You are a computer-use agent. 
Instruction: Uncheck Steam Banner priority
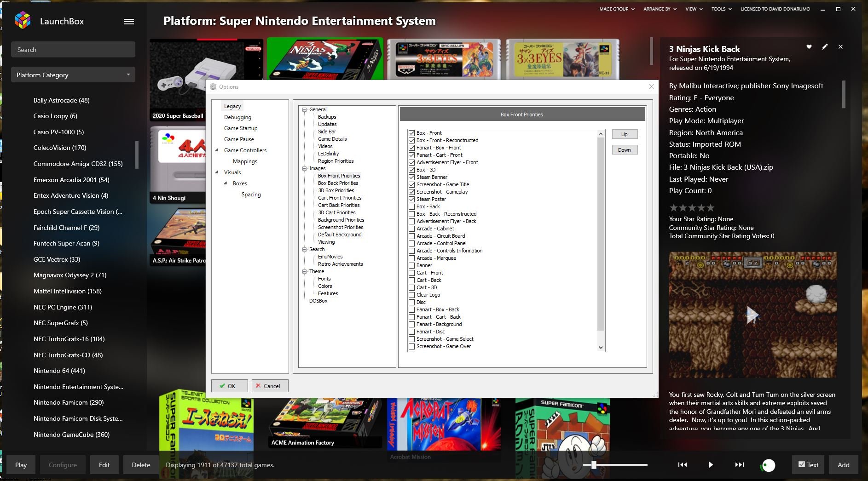tap(412, 177)
